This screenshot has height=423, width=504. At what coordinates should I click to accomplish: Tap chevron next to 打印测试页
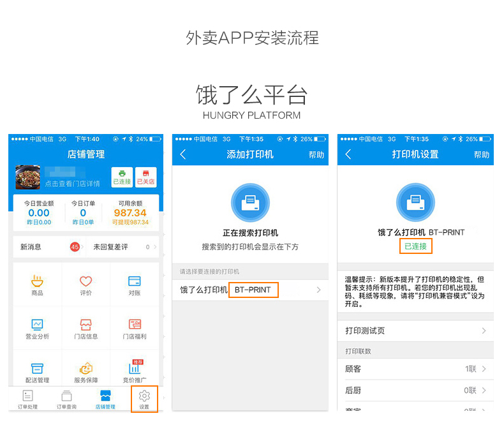pyautogui.click(x=484, y=330)
